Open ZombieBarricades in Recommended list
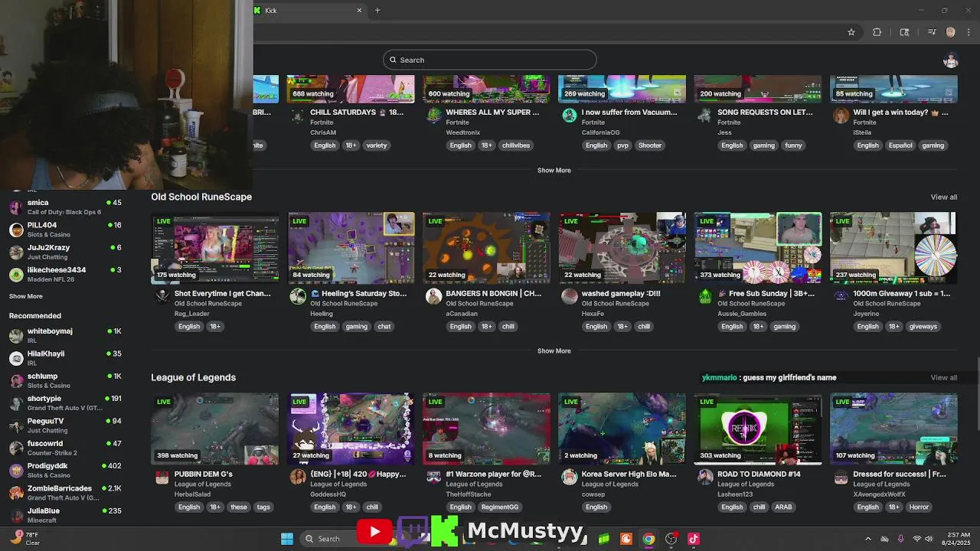Screen dimensions: 980x551 click(x=65, y=492)
